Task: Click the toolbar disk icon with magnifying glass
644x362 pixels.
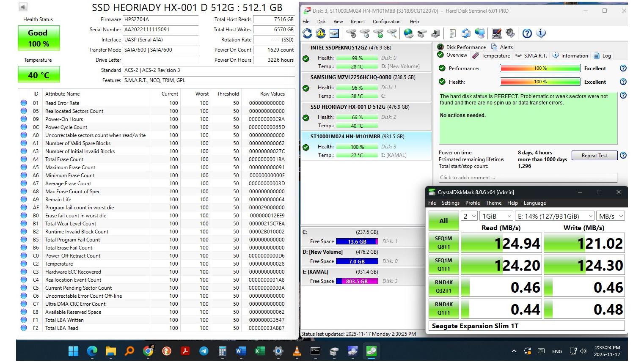Action: click(392, 33)
